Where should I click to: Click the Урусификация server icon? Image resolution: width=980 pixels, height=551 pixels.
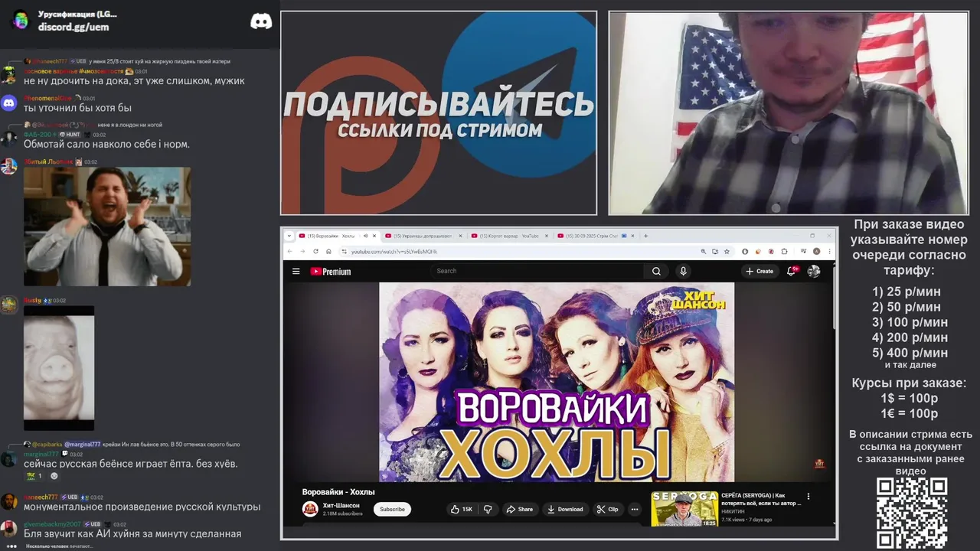pos(21,21)
